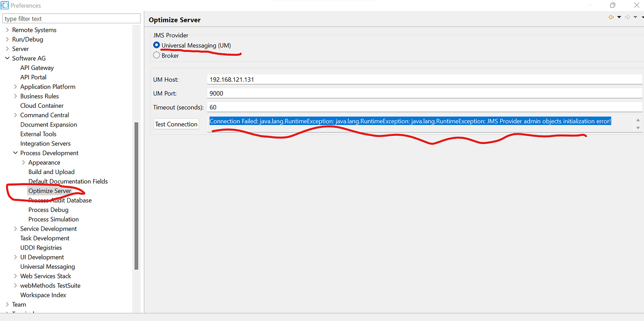Select Optimize Server in the tree

click(x=49, y=191)
